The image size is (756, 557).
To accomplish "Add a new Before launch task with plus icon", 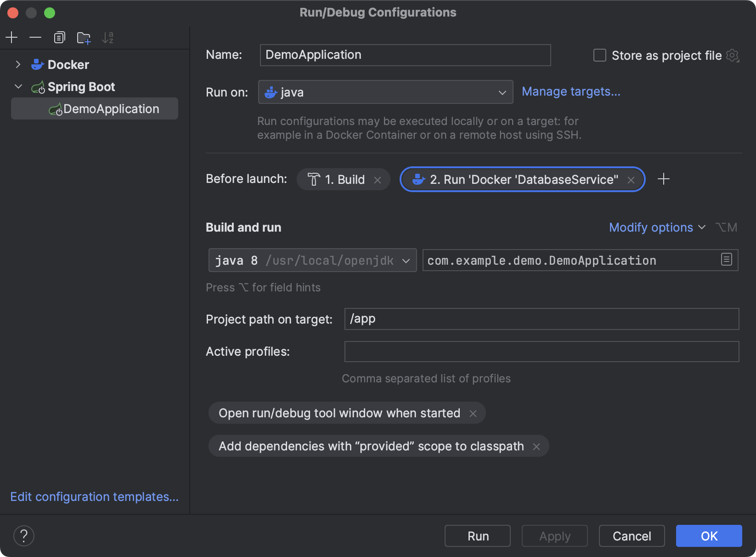I will (x=664, y=179).
